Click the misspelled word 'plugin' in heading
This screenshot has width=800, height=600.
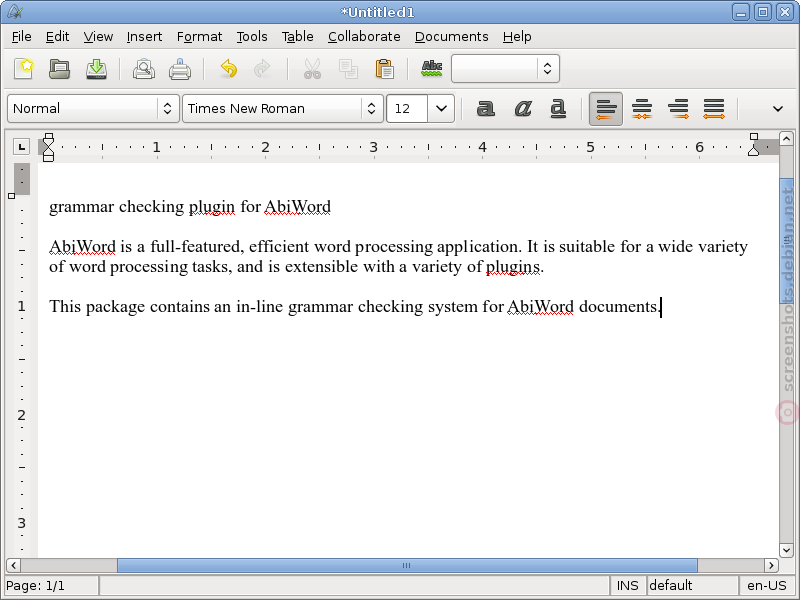tap(212, 207)
